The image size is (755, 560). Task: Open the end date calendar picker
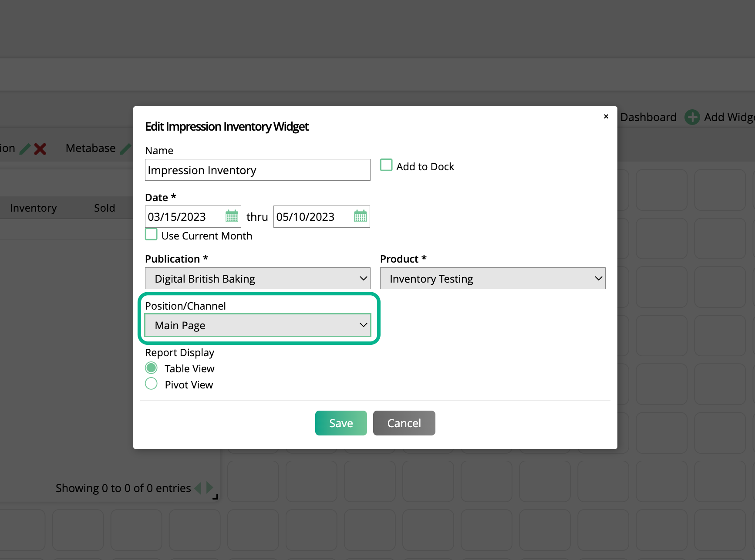(360, 216)
